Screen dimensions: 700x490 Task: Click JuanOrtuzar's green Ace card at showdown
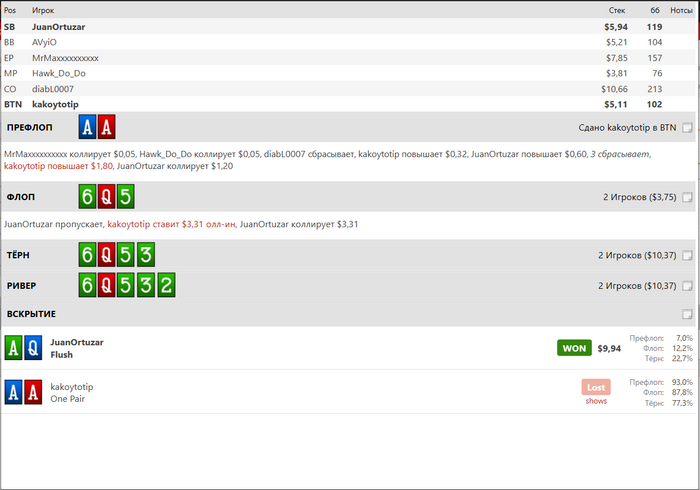[13, 348]
